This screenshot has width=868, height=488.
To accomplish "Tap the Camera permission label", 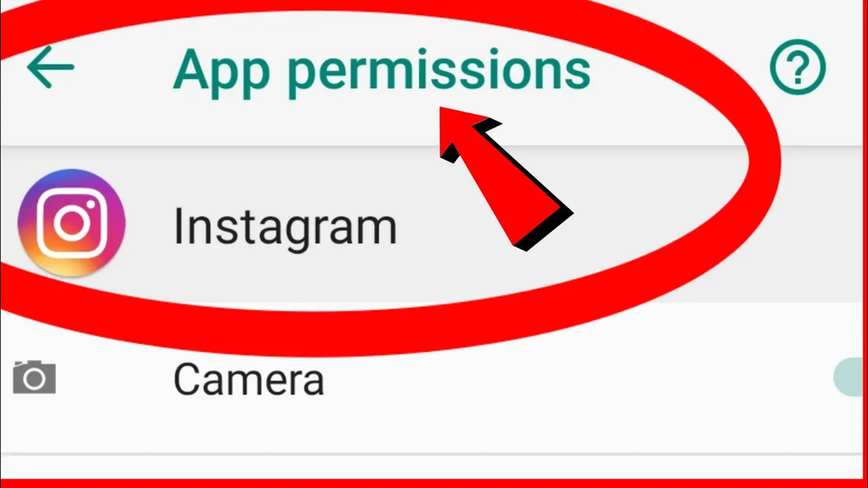I will [248, 379].
